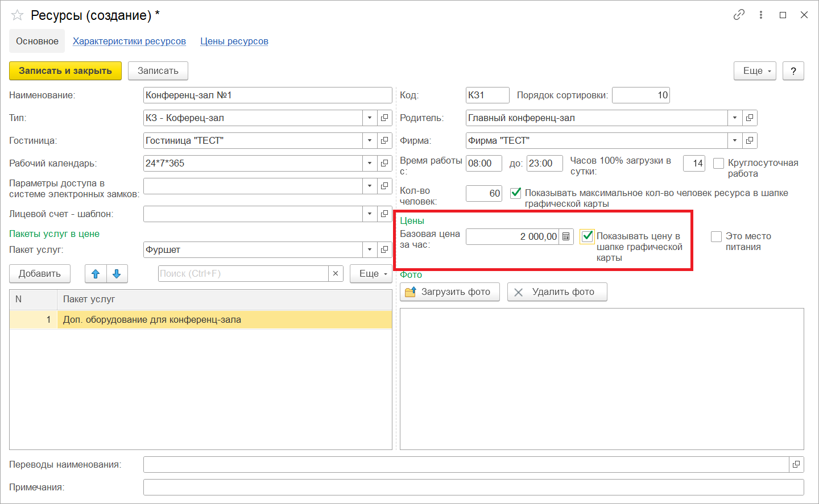The height and width of the screenshot is (504, 819).
Task: Click the Поиск (Ctrl+F) search box
Action: [x=243, y=273]
